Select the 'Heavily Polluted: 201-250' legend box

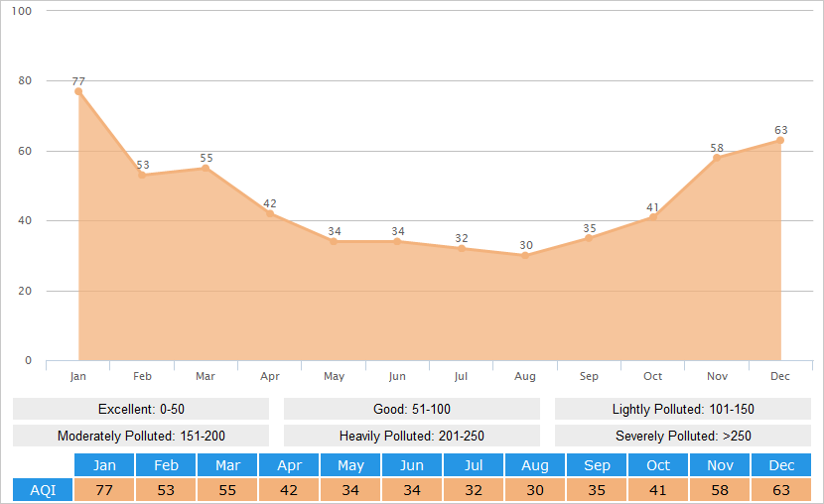[412, 436]
